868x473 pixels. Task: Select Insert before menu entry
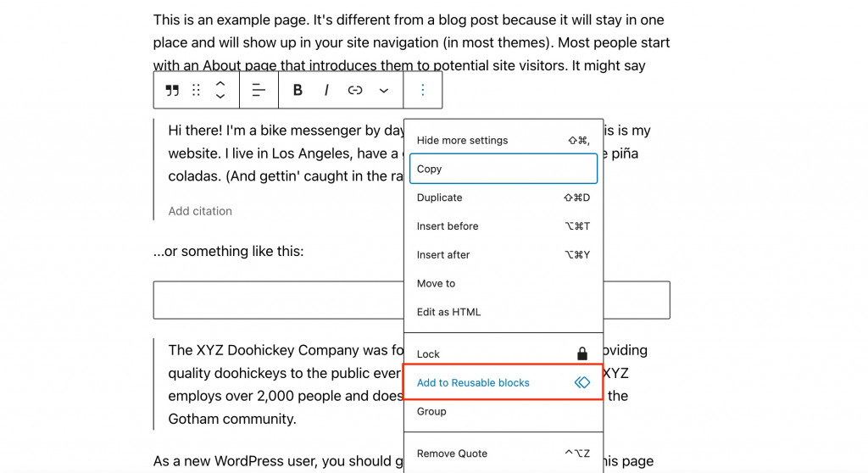click(x=504, y=226)
